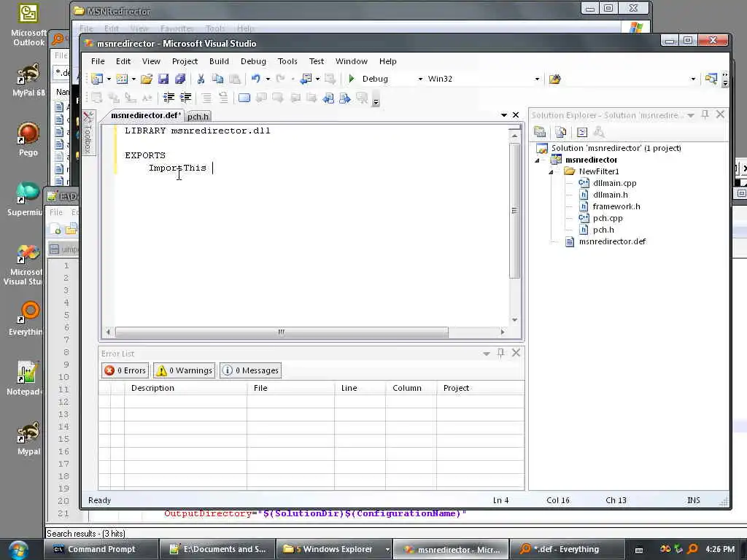Increase line indent in text editor toolbar
Screen dimensions: 747x560
pyautogui.click(x=186, y=98)
